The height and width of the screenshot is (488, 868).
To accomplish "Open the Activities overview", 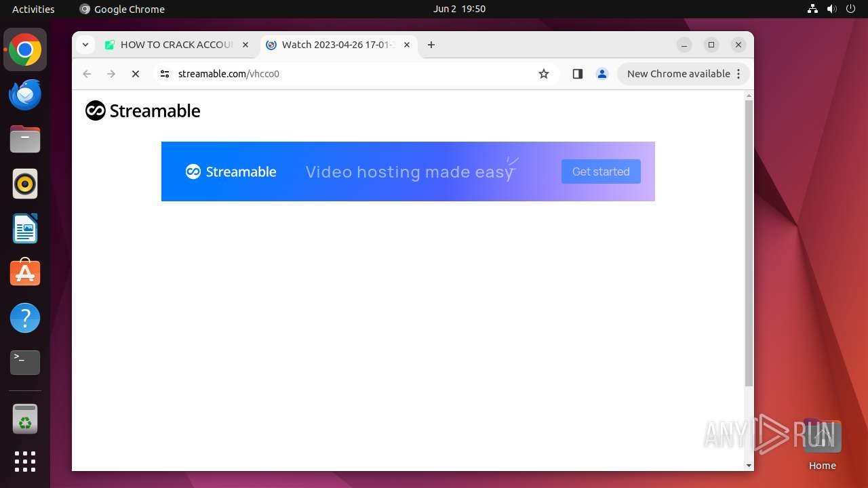I will 33,9.
